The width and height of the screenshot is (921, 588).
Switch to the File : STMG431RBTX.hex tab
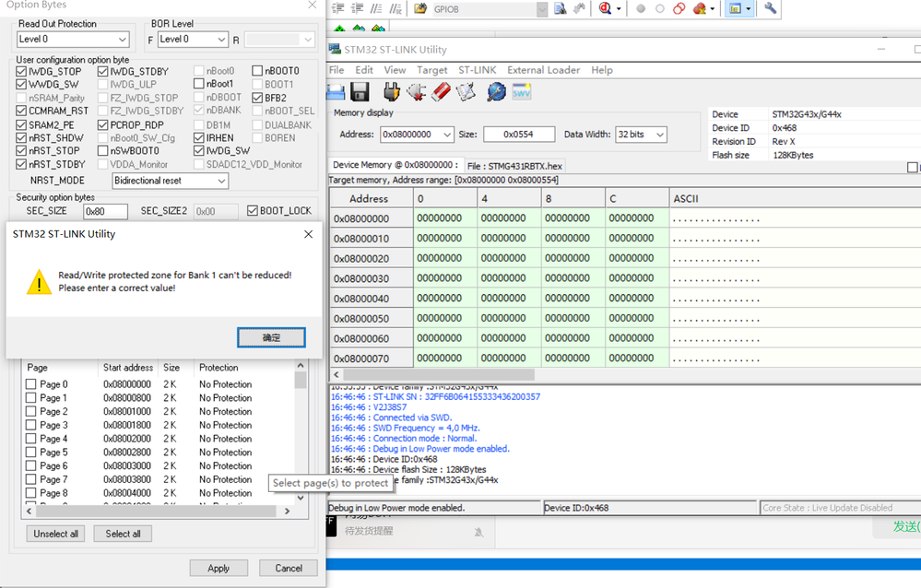coord(514,166)
